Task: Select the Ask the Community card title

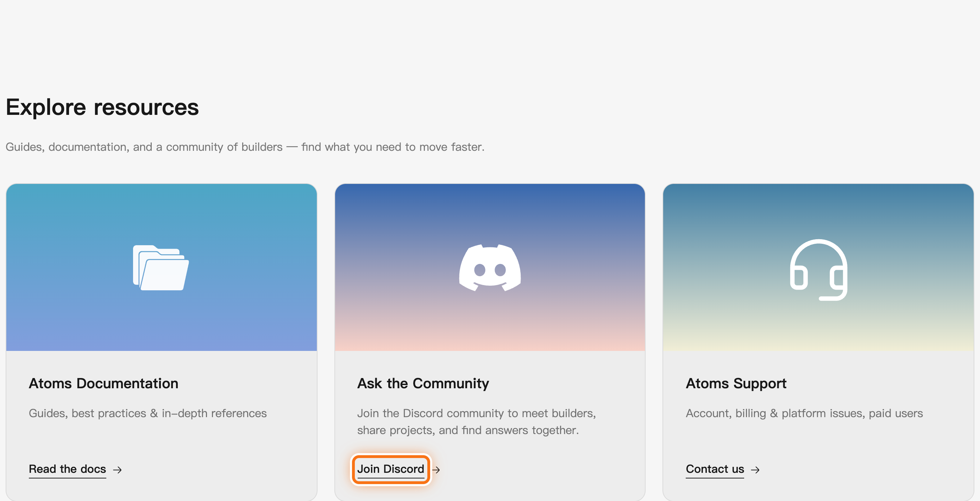Action: click(423, 383)
